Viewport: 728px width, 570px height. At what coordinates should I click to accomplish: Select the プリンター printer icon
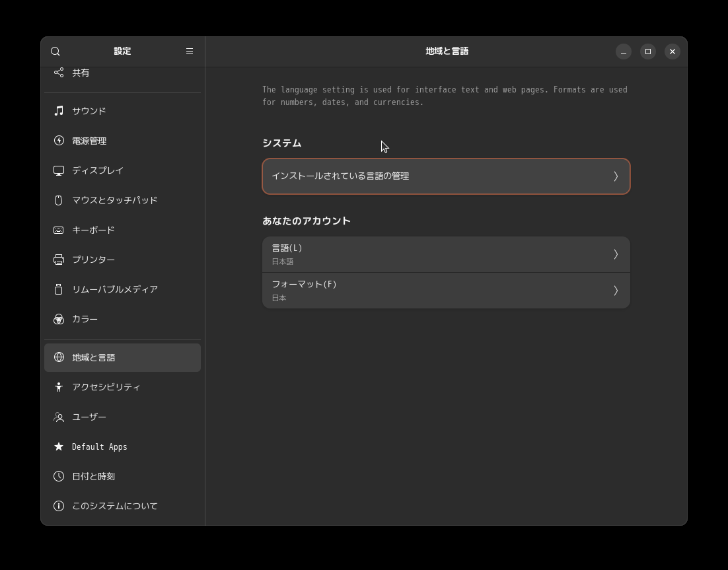coord(59,259)
